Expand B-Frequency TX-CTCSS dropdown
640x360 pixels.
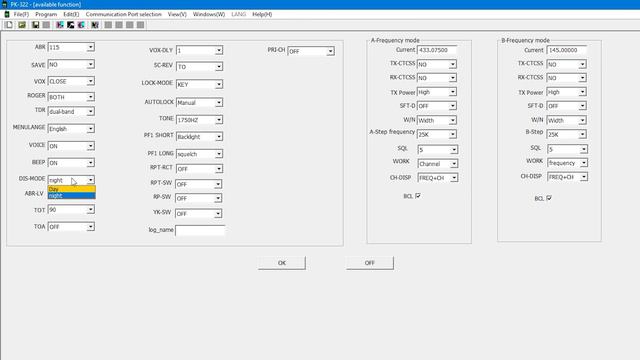[582, 64]
